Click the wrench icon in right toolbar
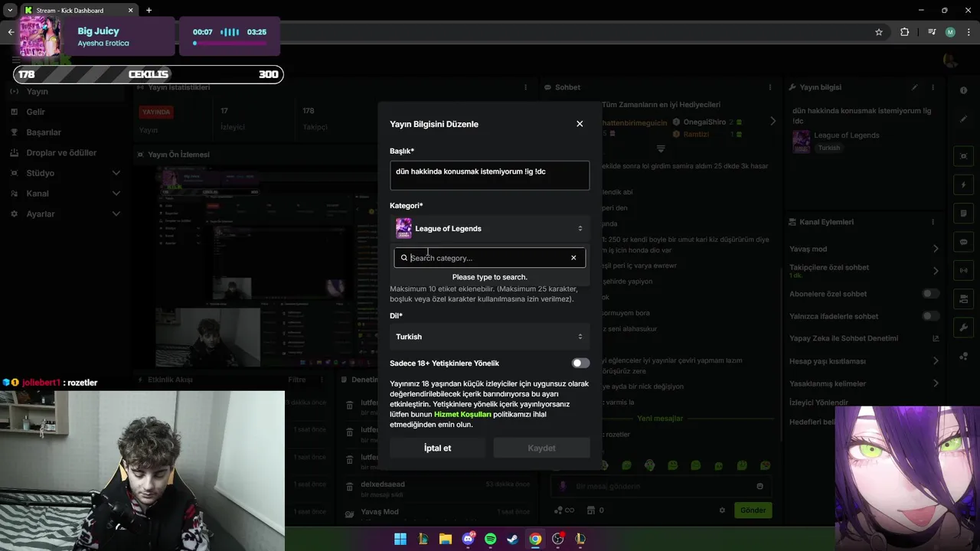 [964, 328]
